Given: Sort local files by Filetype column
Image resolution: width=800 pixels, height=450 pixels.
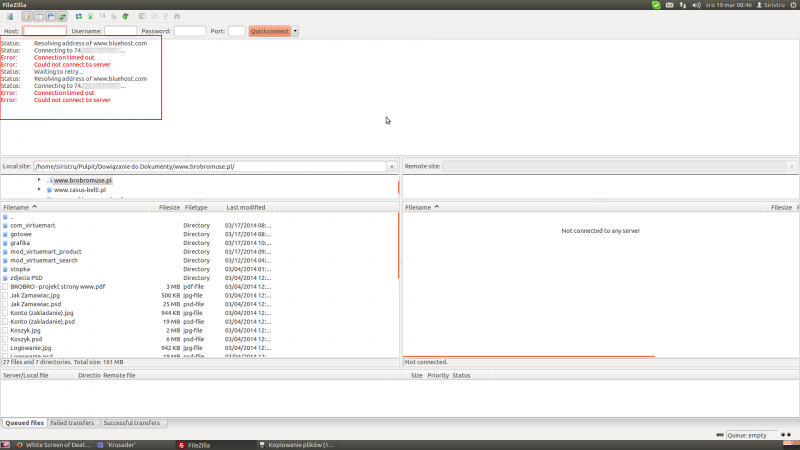Looking at the screenshot, I should point(203,208).
